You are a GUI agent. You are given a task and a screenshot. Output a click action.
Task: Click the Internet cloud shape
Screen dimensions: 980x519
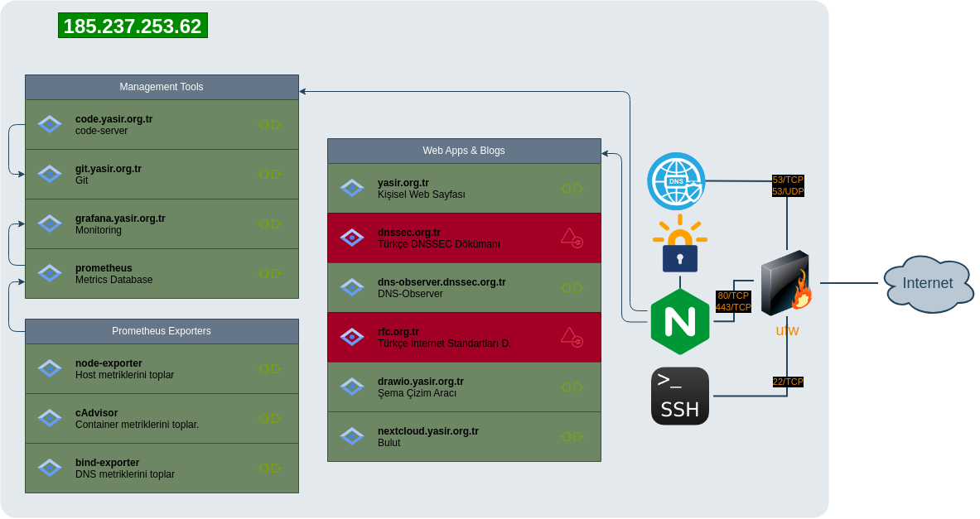927,284
